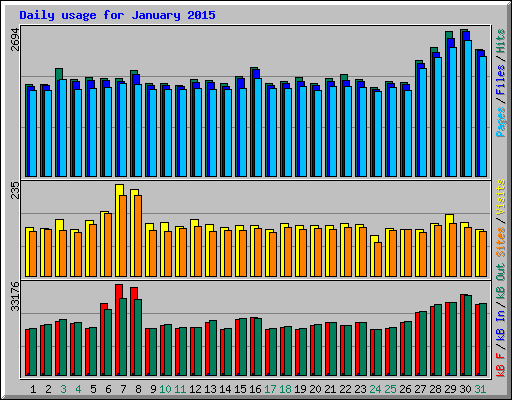Screen dimensions: 512x400
Task: Click day 16 on the x-axis
Action: [x=255, y=389]
